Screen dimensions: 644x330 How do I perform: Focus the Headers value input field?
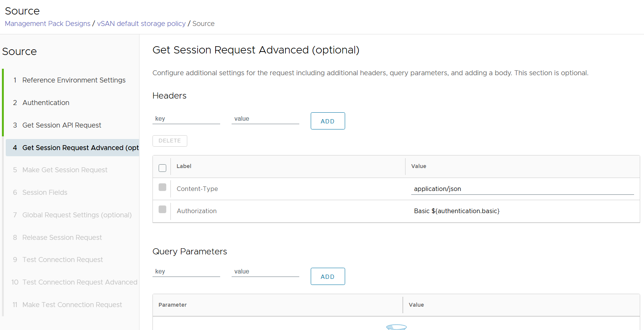click(265, 119)
